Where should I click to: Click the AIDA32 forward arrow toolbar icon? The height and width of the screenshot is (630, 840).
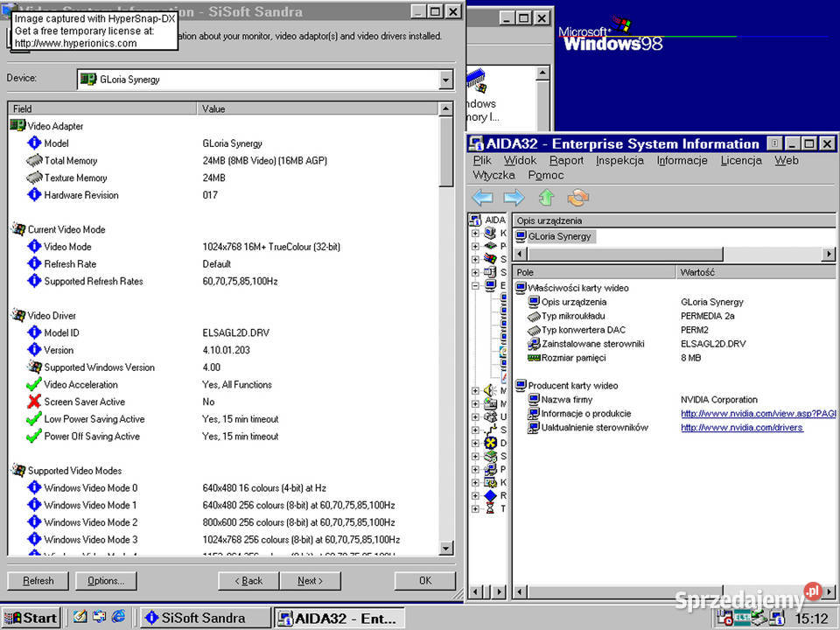(x=514, y=198)
